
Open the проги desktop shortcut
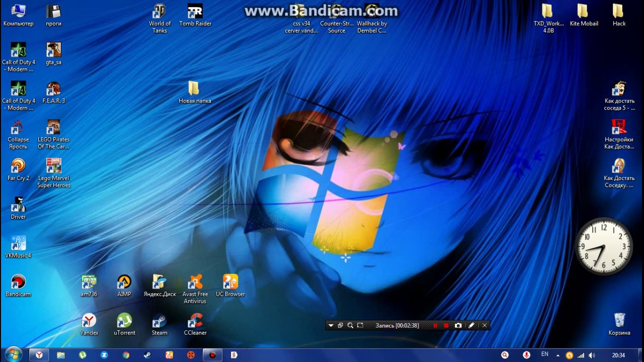(54, 16)
